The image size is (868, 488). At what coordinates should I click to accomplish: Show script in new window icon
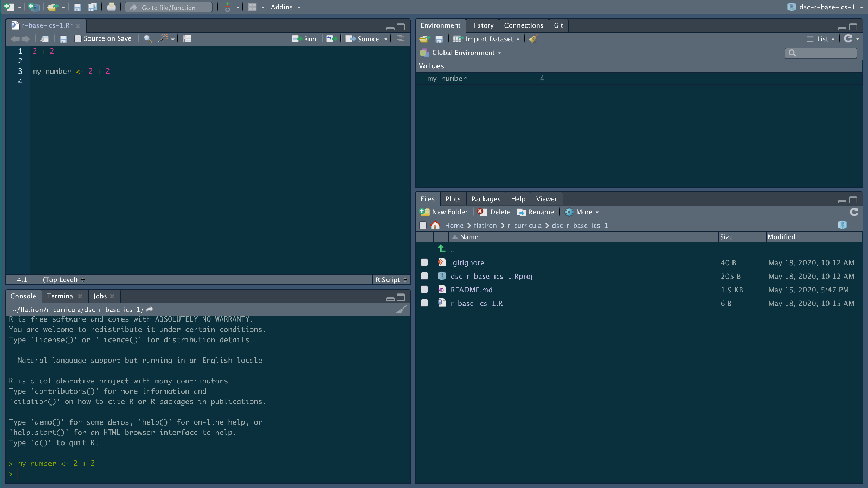point(44,38)
